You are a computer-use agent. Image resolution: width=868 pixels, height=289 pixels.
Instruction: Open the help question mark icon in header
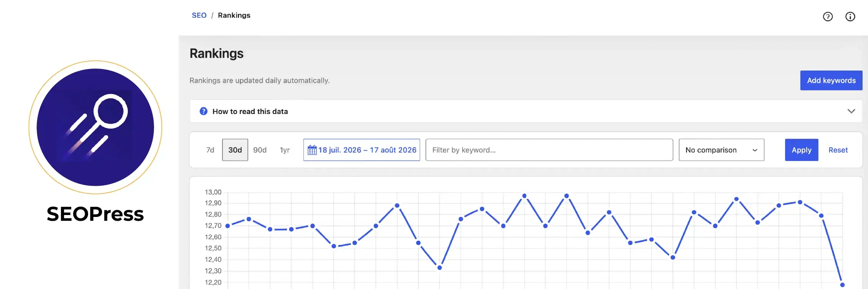pyautogui.click(x=828, y=16)
